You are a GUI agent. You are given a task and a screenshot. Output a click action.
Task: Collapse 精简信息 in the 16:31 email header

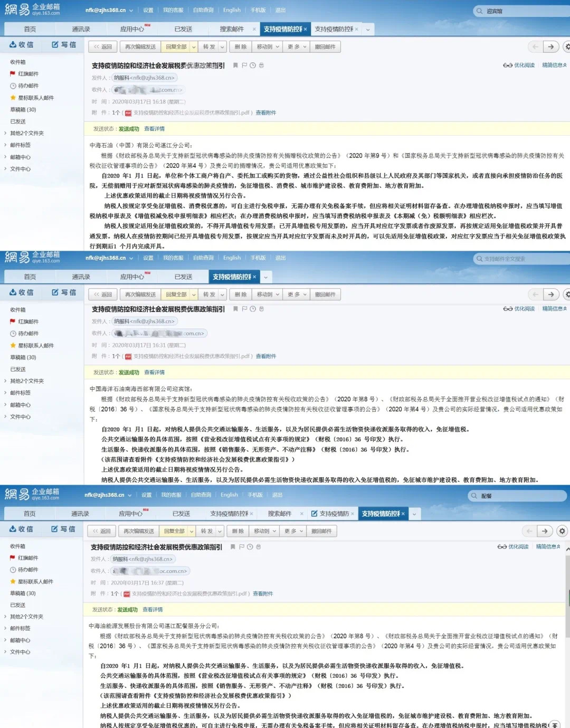click(554, 309)
